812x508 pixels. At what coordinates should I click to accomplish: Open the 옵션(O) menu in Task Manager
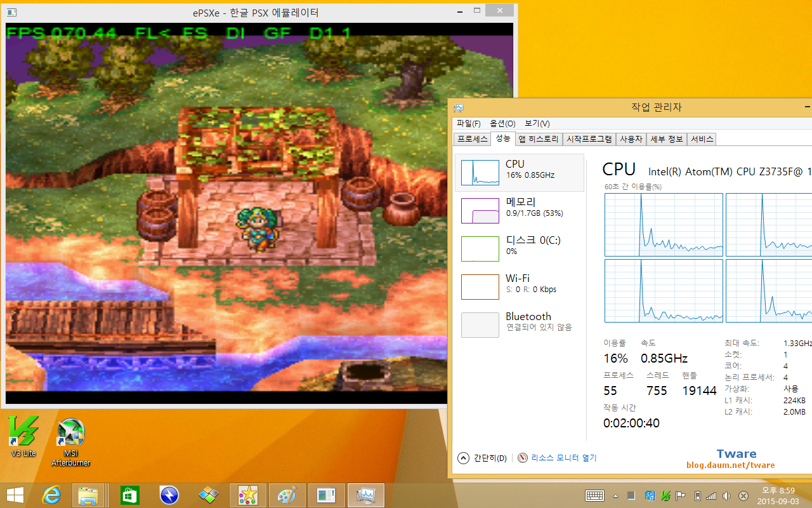502,123
